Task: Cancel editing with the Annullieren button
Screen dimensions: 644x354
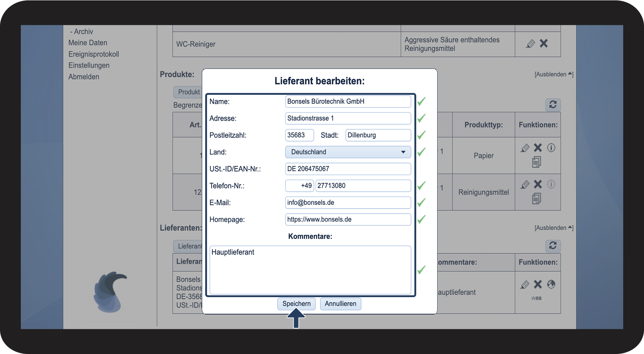Action: click(340, 304)
